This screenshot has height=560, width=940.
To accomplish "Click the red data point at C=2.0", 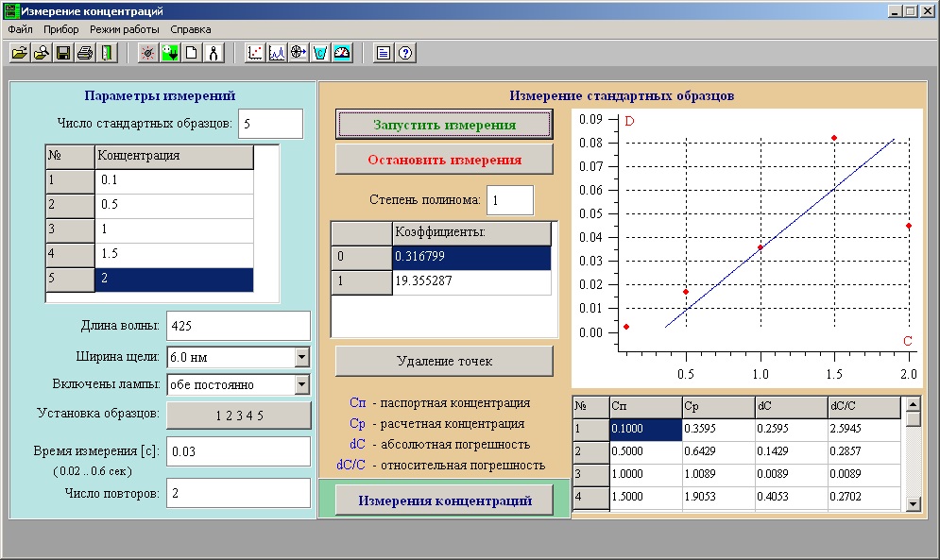I will coord(909,226).
